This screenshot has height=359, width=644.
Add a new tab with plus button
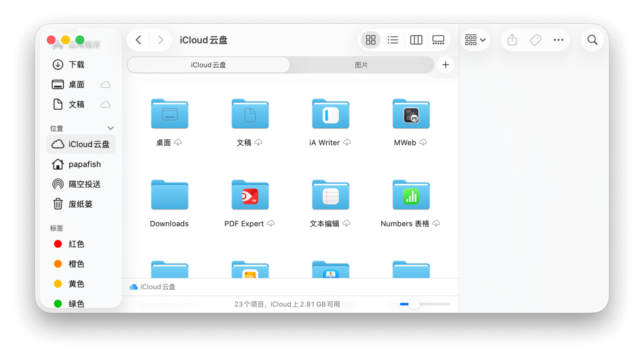pyautogui.click(x=446, y=65)
